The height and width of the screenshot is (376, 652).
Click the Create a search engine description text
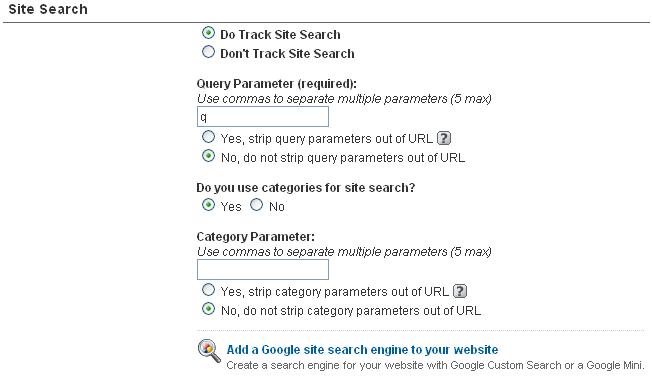435,365
